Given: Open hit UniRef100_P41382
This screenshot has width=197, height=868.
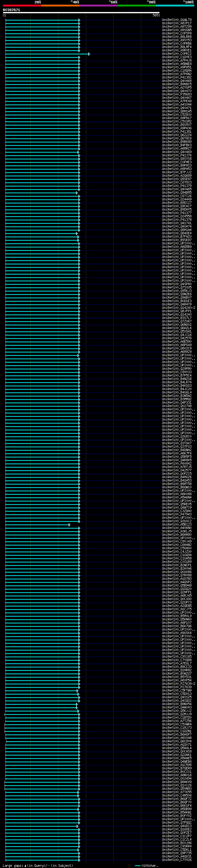Looking at the screenshot, I should coord(177,78).
